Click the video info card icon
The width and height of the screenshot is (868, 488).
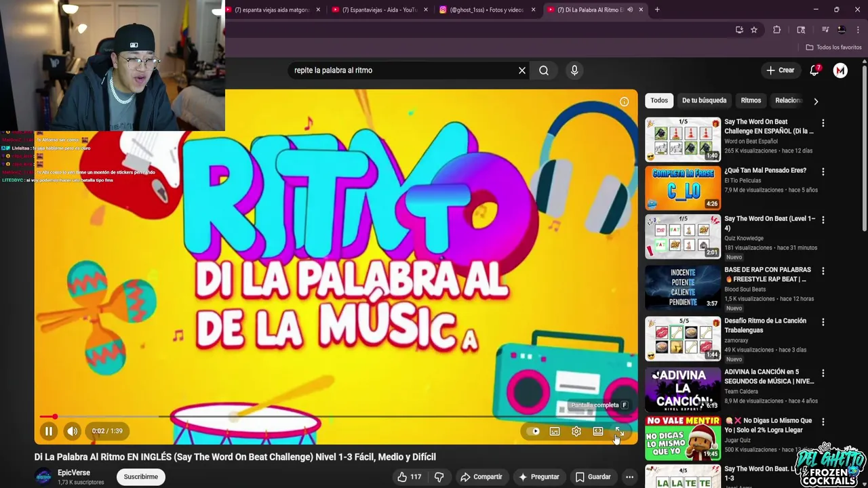[x=624, y=102]
